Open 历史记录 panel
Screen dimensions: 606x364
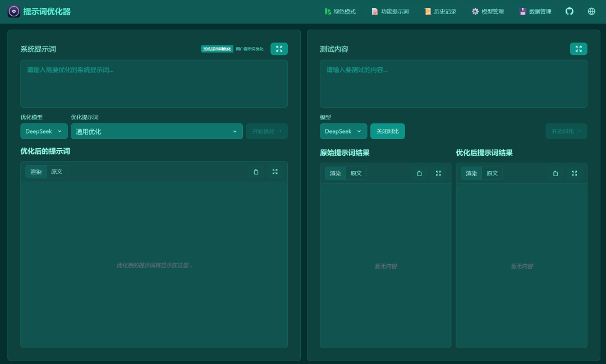(440, 12)
